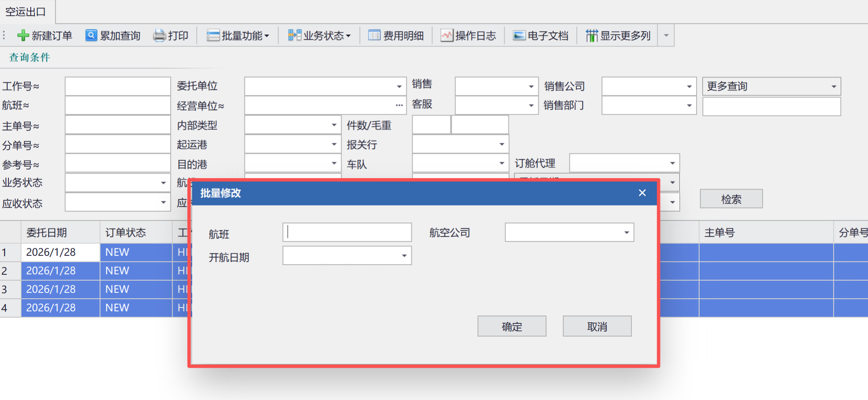Focus the 航班 input in the dialog

[x=347, y=232]
